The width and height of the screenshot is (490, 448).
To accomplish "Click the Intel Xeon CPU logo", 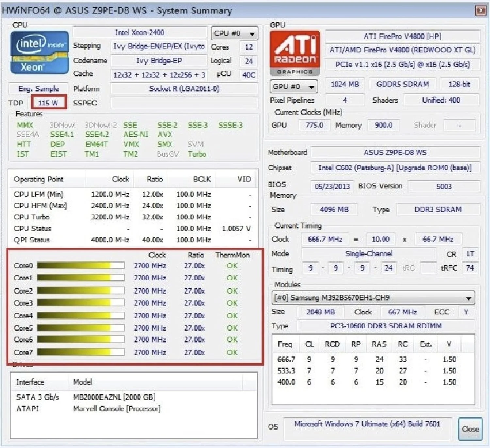I will point(39,52).
